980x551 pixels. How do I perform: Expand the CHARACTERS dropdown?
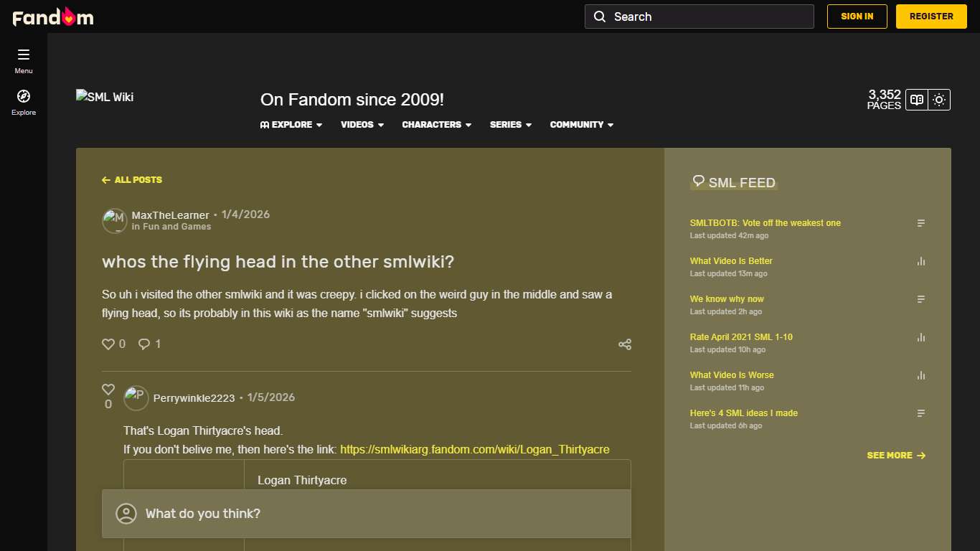click(x=436, y=125)
